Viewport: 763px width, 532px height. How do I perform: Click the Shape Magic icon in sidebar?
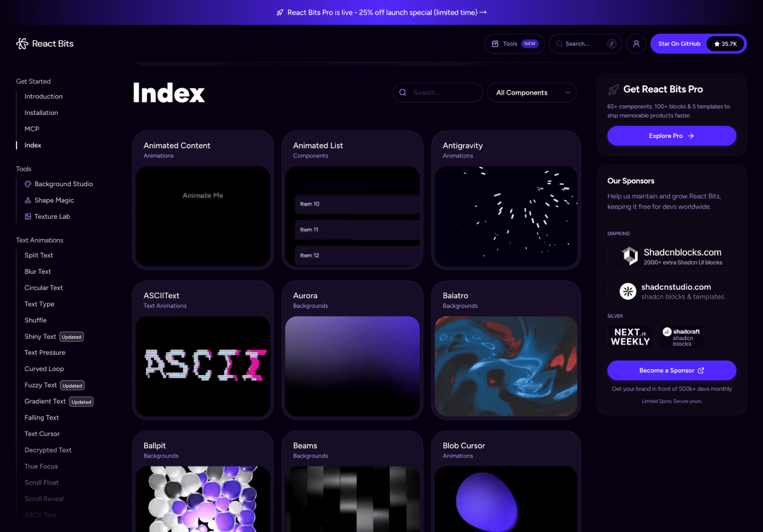(28, 200)
